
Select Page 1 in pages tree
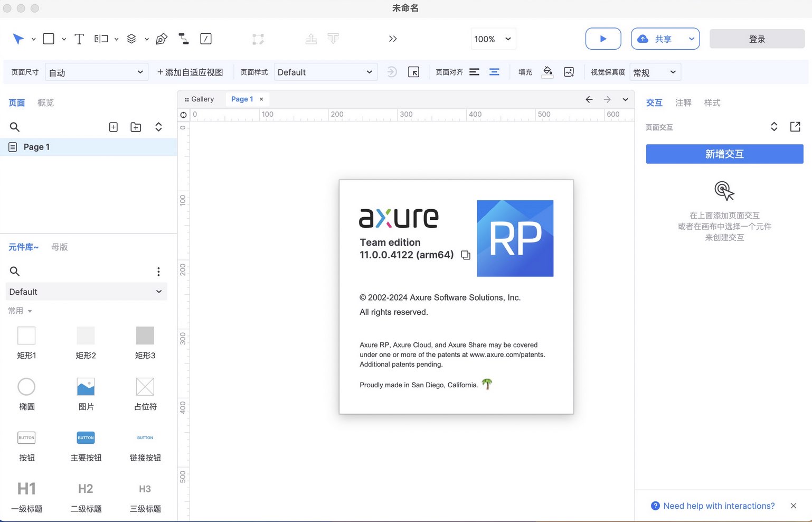[x=88, y=147]
